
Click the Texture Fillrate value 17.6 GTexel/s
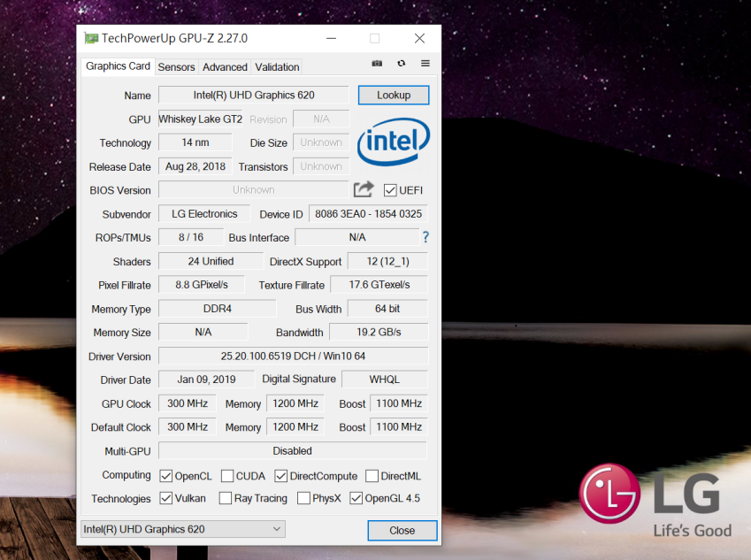pyautogui.click(x=379, y=285)
